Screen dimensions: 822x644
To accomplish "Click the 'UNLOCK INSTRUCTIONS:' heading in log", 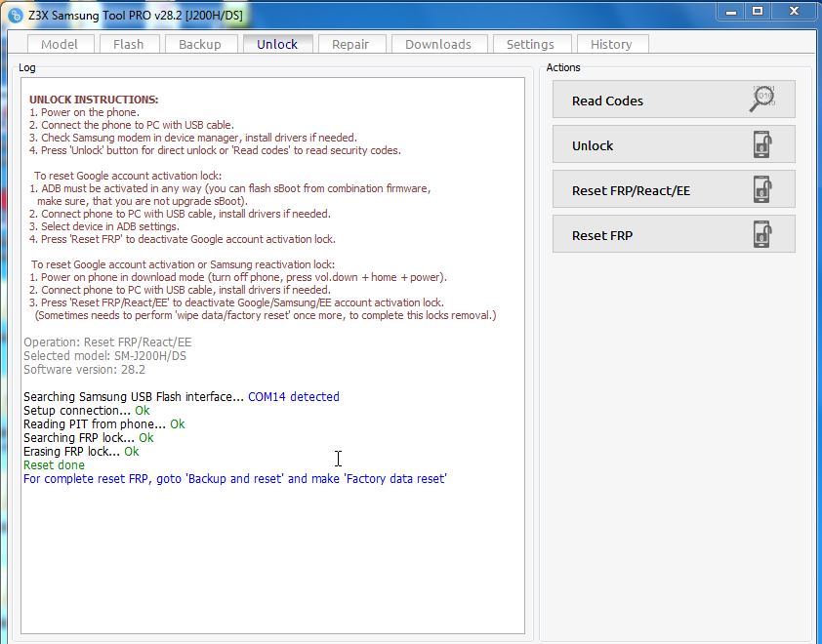I will click(94, 100).
